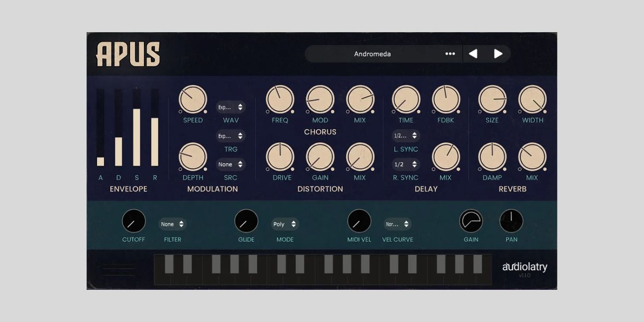
Task: Go to the next preset arrow
Action: 498,54
